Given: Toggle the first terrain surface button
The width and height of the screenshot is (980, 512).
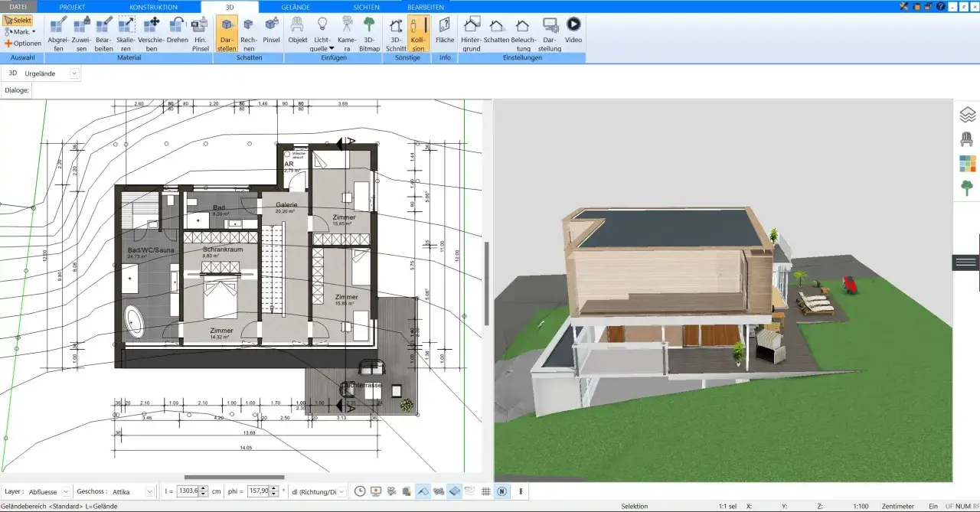Looking at the screenshot, I should pyautogui.click(x=423, y=491).
